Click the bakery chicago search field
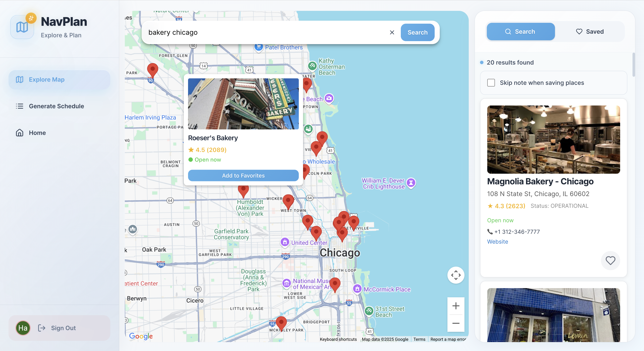Viewport: 644px width, 351px height. 265,33
